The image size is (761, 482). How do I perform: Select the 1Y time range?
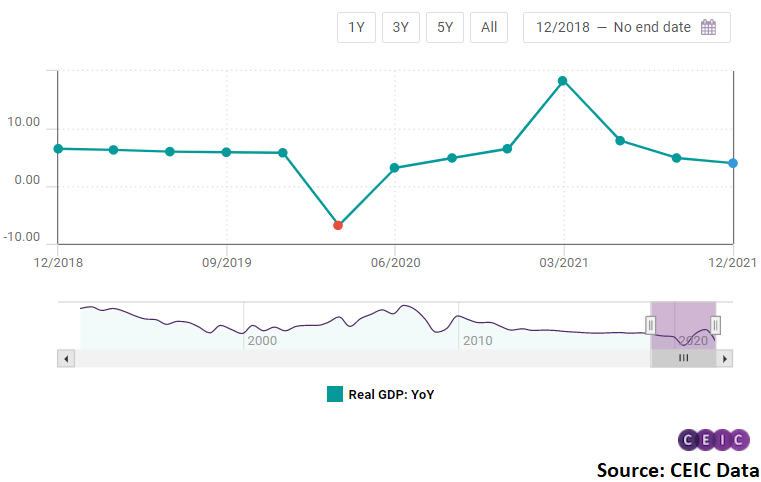(356, 27)
